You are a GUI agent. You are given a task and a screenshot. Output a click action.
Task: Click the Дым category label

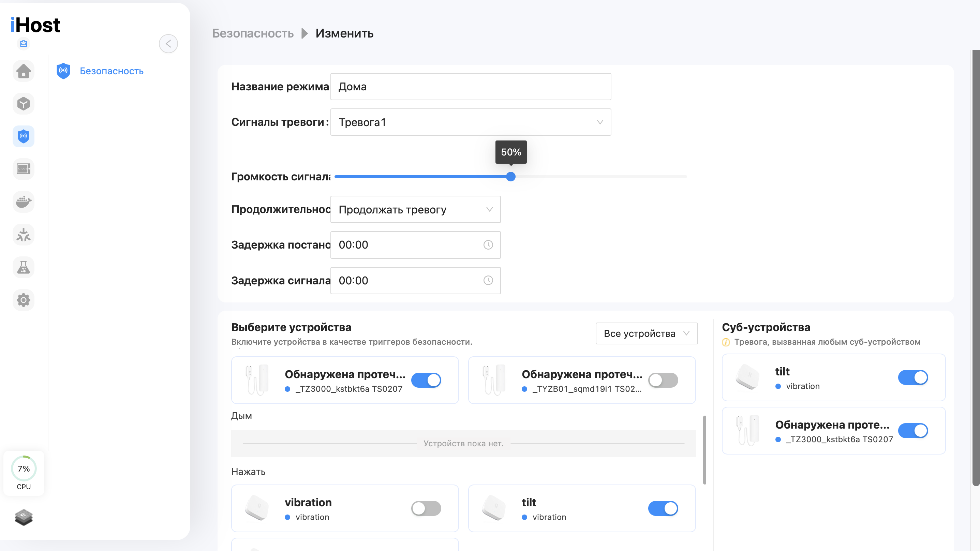tap(241, 416)
